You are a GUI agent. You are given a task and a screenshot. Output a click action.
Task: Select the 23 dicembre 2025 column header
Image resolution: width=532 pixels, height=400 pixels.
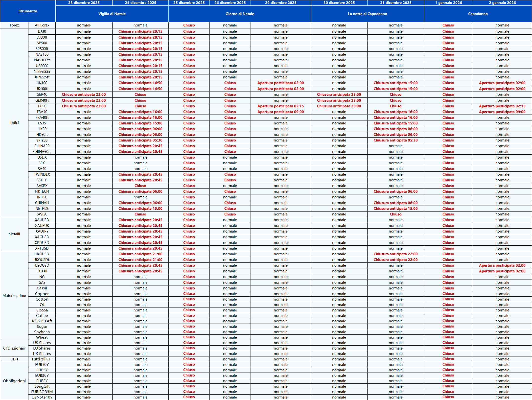(x=84, y=3)
